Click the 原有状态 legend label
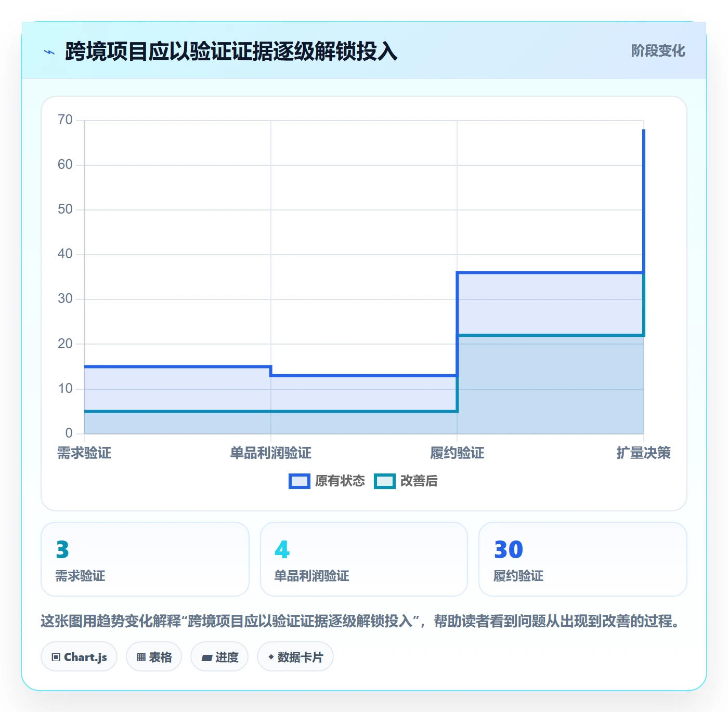Screen dimensions: 728x712 coord(340,481)
